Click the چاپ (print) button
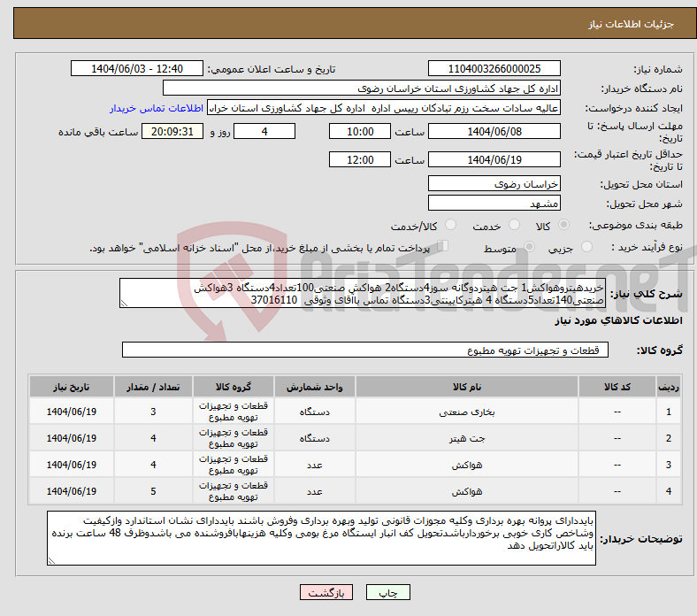This screenshot has height=616, width=697. (387, 592)
